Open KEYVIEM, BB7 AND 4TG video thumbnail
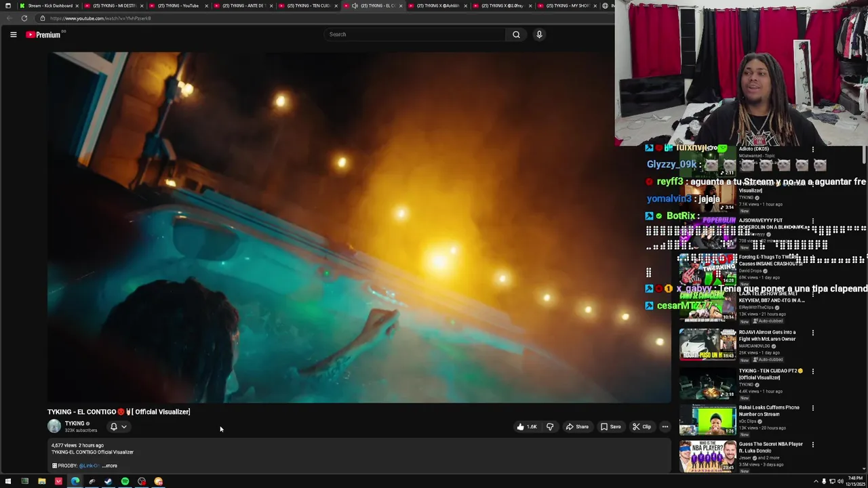This screenshot has width=868, height=488. tap(707, 306)
